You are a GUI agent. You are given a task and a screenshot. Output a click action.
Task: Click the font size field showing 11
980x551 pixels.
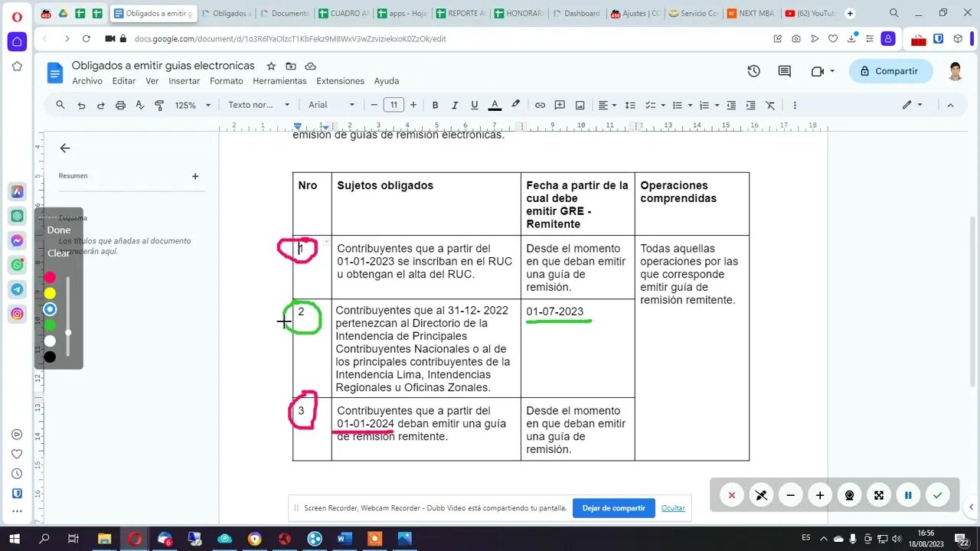pos(394,105)
